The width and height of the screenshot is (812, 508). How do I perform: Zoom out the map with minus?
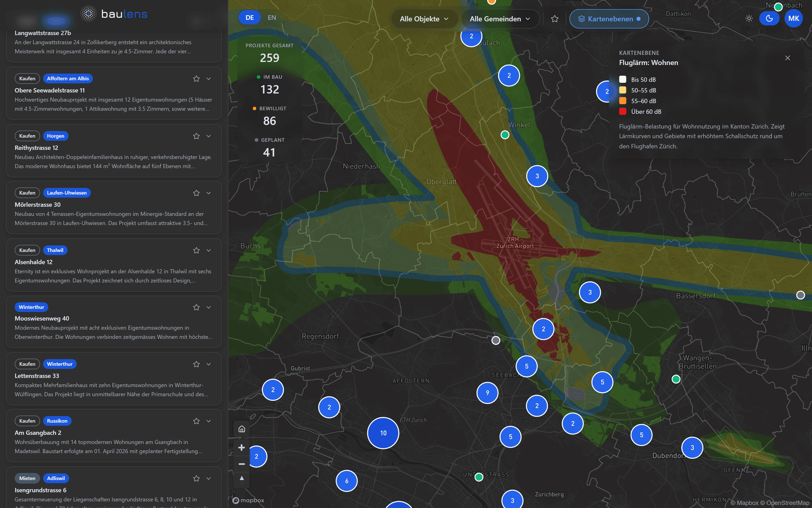pyautogui.click(x=242, y=464)
